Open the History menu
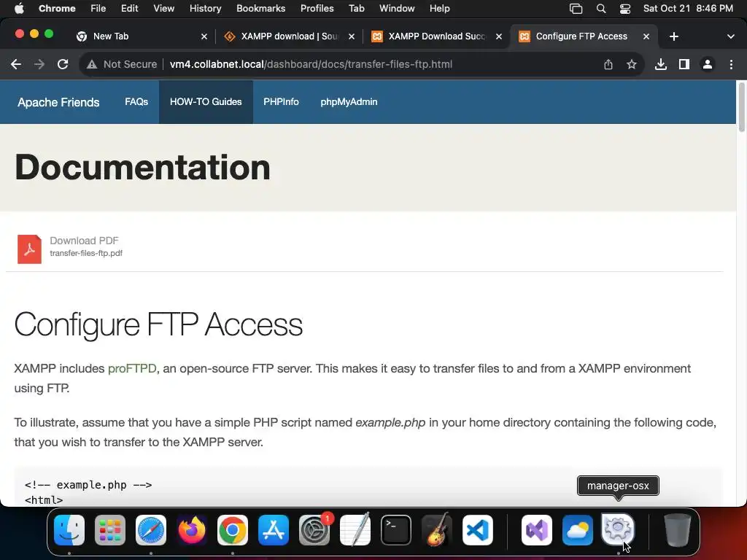The height and width of the screenshot is (560, 747). tap(205, 9)
